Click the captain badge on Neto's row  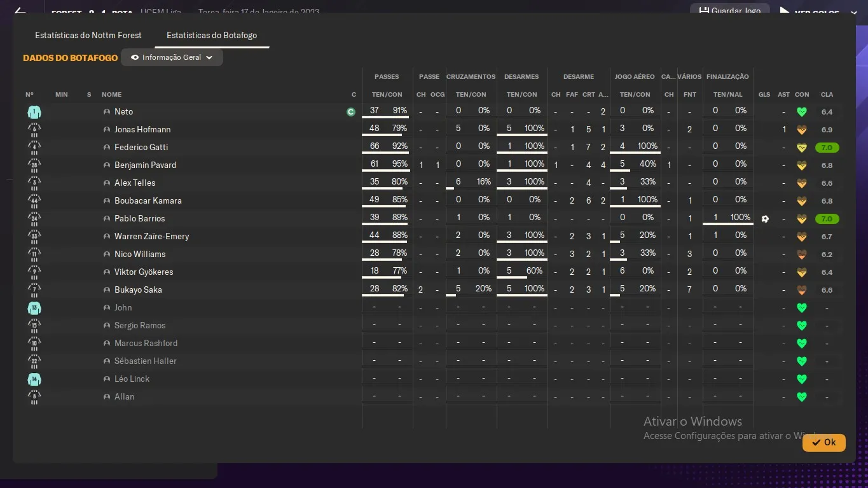tap(350, 112)
